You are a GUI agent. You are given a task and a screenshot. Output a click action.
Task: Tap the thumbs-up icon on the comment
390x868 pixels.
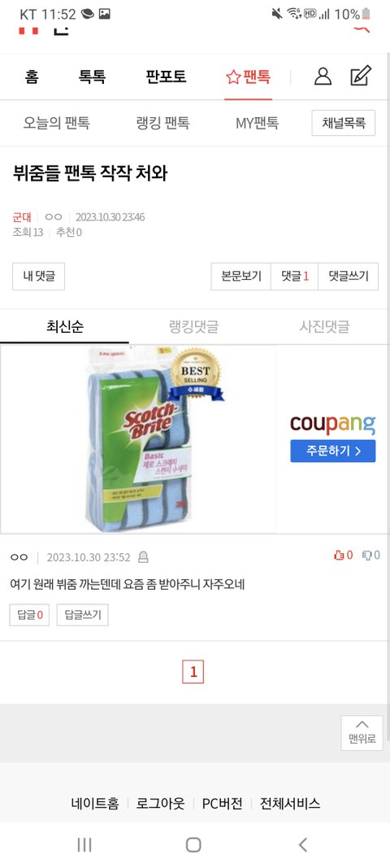339,556
